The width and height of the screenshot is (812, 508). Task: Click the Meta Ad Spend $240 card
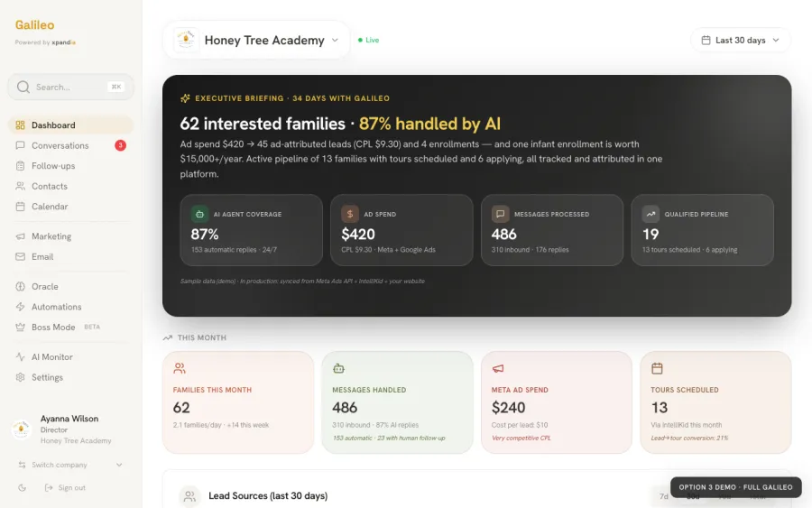[556, 402]
